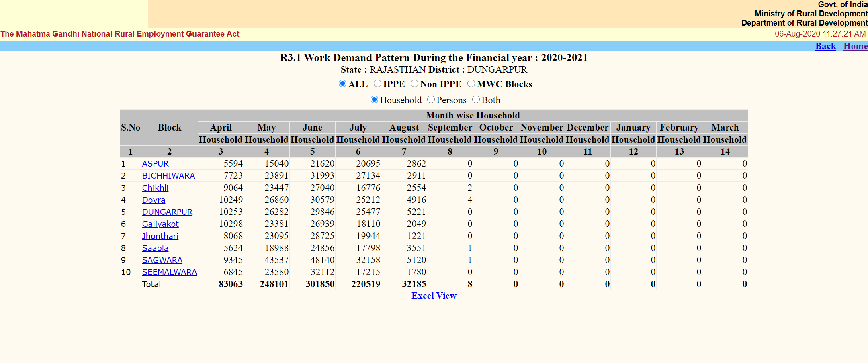Click the DUNGARPUR block link
Viewport: 868px width, 363px height.
pyautogui.click(x=167, y=212)
